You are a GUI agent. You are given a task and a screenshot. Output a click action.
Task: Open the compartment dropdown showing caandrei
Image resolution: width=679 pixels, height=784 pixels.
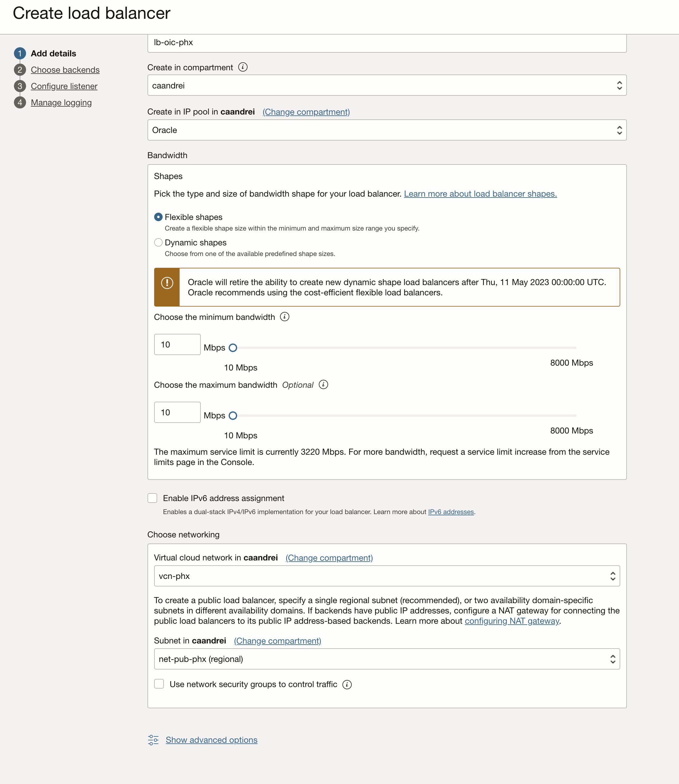click(386, 85)
